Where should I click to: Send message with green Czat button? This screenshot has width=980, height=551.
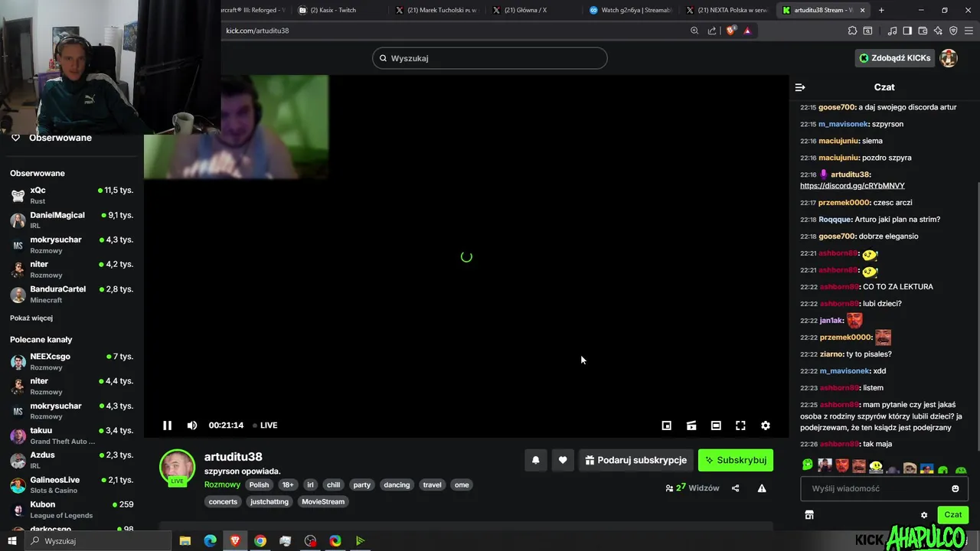[x=952, y=515]
